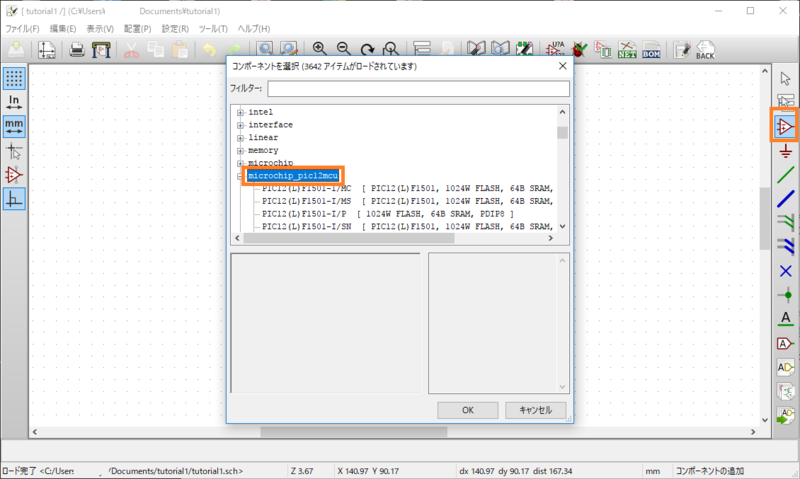This screenshot has height=479, width=800.
Task: Expand the interface library node
Action: (x=240, y=125)
